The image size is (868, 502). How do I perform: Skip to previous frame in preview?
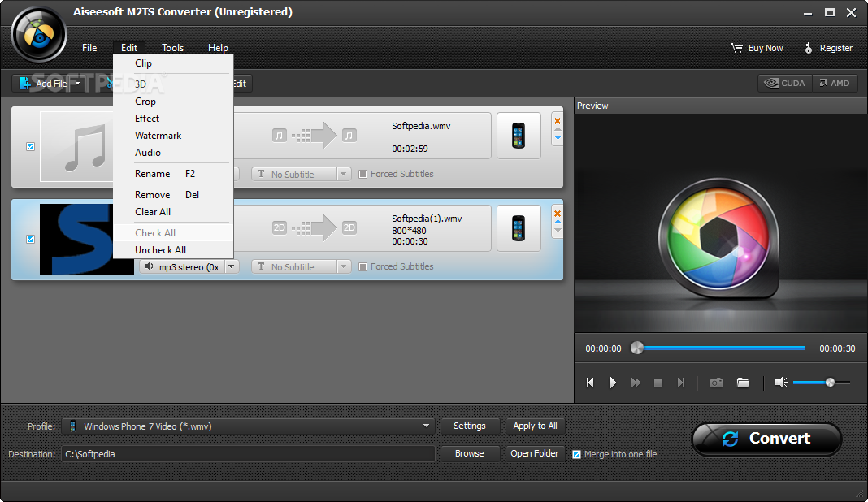pos(590,383)
